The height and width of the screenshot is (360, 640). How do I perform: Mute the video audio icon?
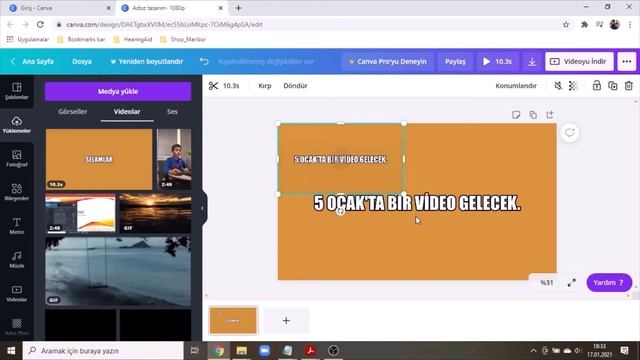click(558, 86)
